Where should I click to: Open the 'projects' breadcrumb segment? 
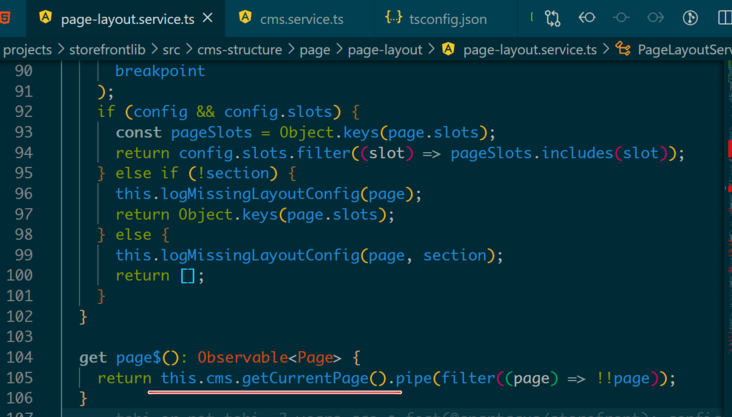(27, 49)
